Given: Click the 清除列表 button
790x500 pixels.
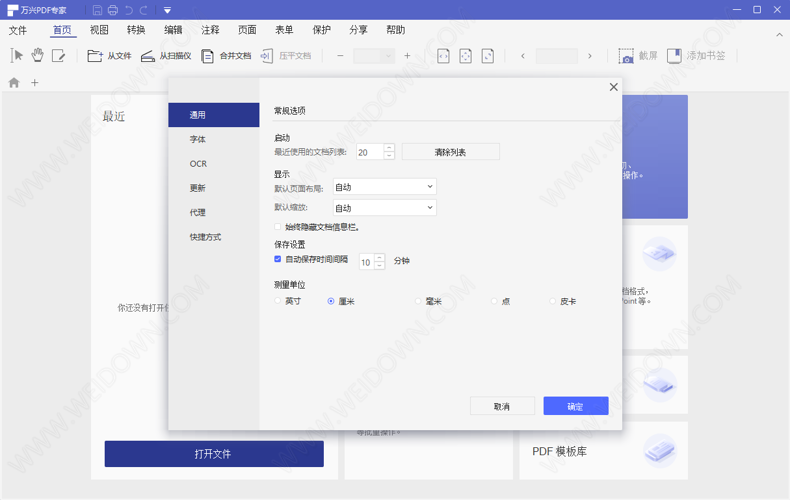Looking at the screenshot, I should coord(450,152).
